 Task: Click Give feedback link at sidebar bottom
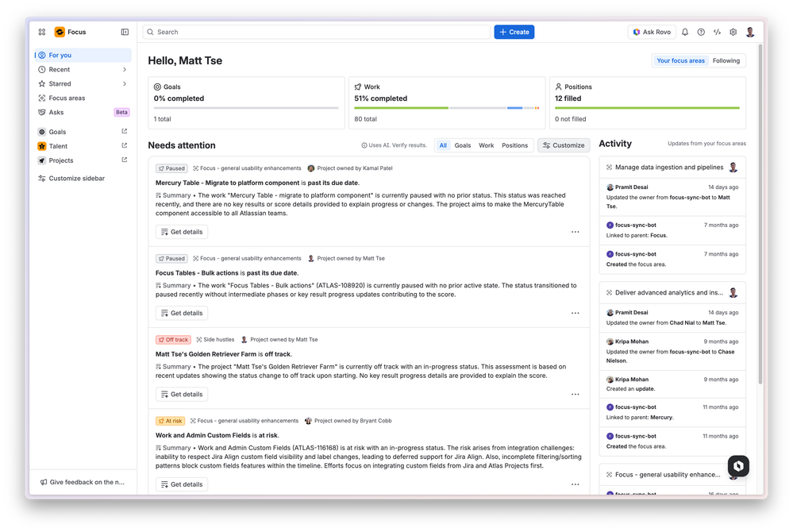coord(83,482)
